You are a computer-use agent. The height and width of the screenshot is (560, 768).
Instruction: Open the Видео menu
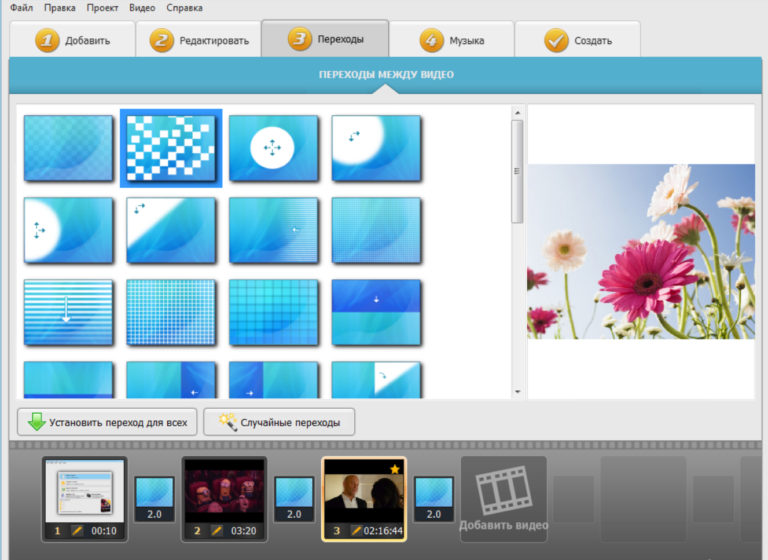pos(142,8)
